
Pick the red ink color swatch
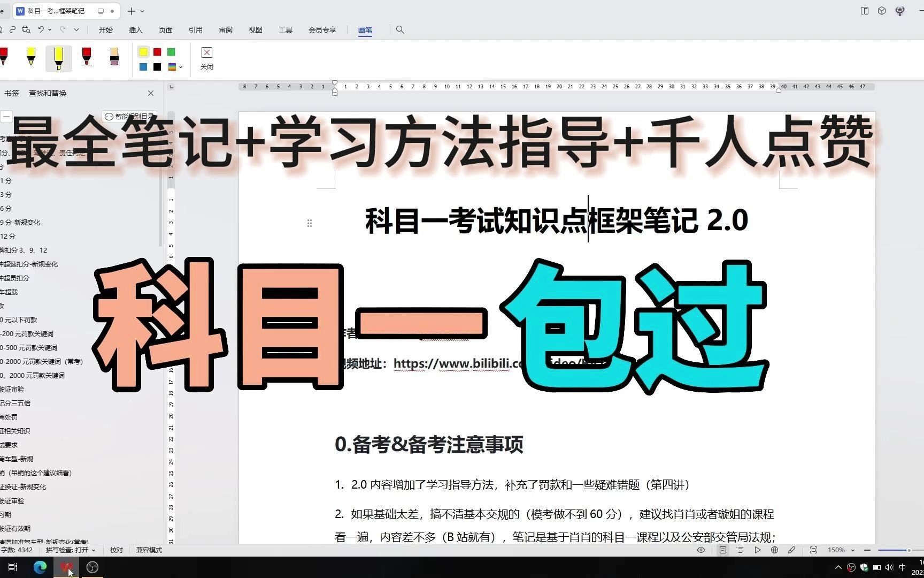(x=157, y=52)
